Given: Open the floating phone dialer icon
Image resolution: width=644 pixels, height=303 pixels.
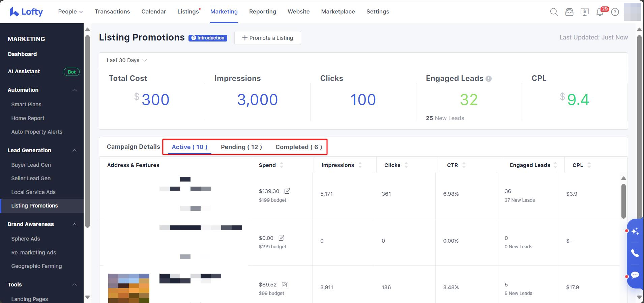Looking at the screenshot, I should click(x=635, y=253).
